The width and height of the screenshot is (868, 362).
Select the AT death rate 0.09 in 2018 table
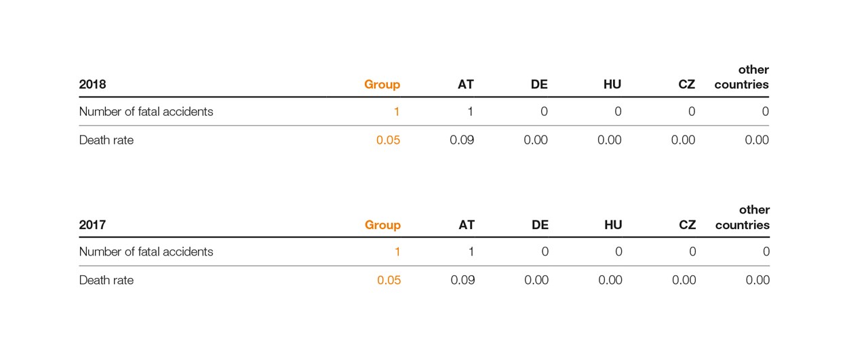(462, 140)
